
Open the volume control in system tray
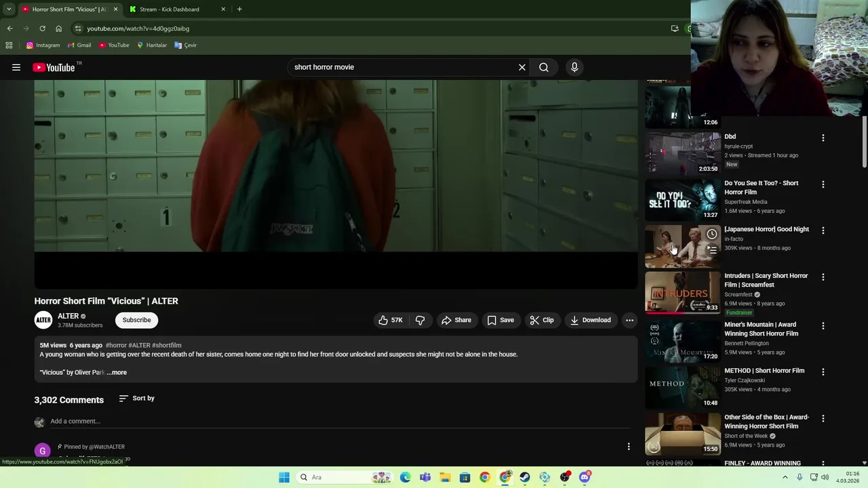(825, 477)
